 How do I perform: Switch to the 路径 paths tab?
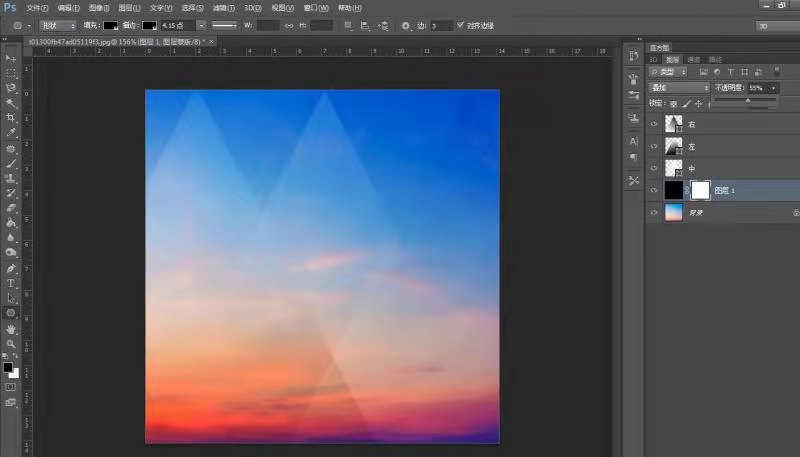(715, 60)
